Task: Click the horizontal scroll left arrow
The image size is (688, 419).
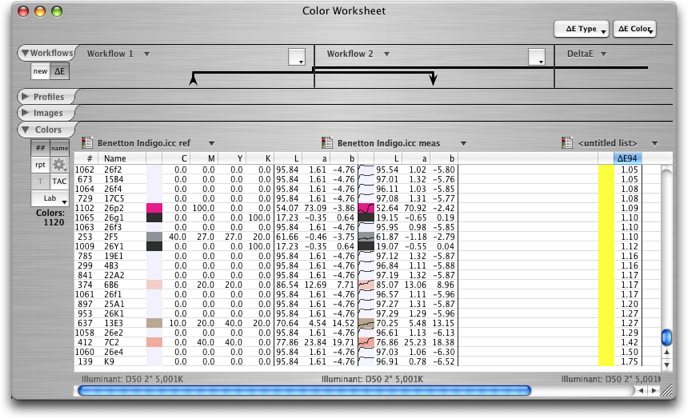Action: (x=641, y=390)
